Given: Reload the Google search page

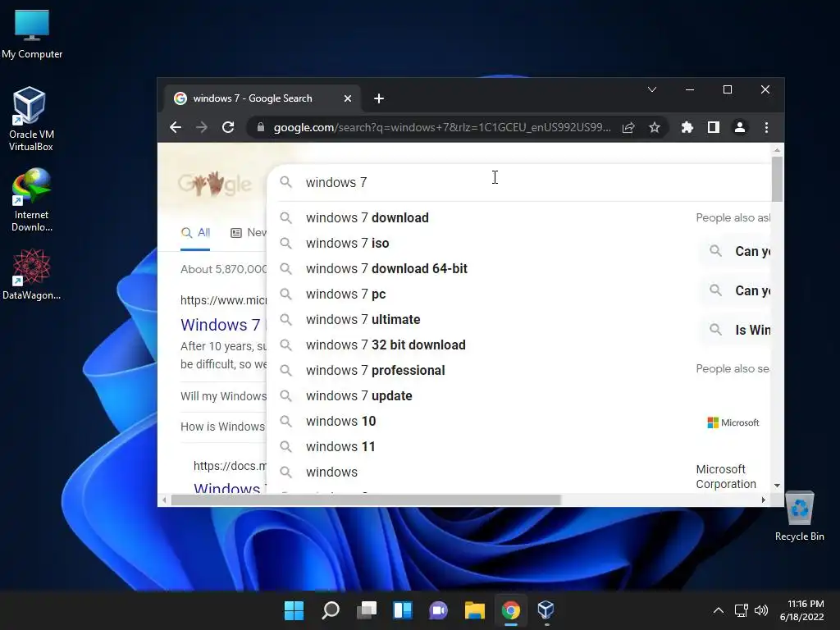Looking at the screenshot, I should 228,127.
